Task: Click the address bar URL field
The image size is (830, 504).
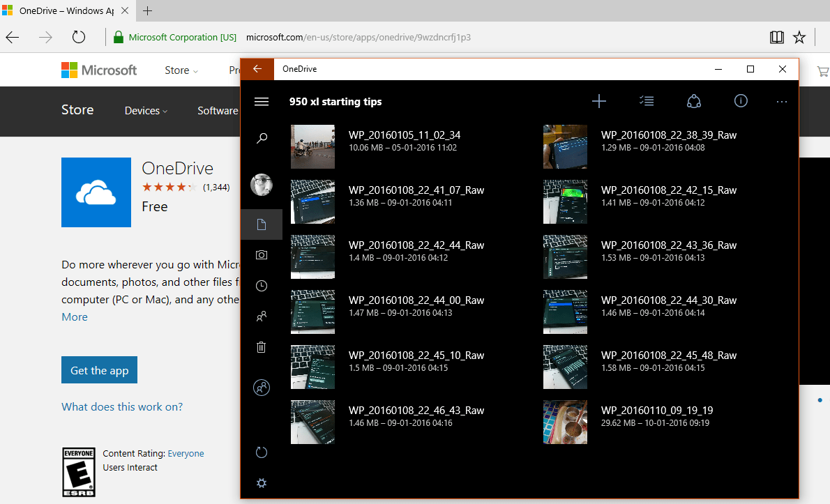Action: tap(359, 37)
